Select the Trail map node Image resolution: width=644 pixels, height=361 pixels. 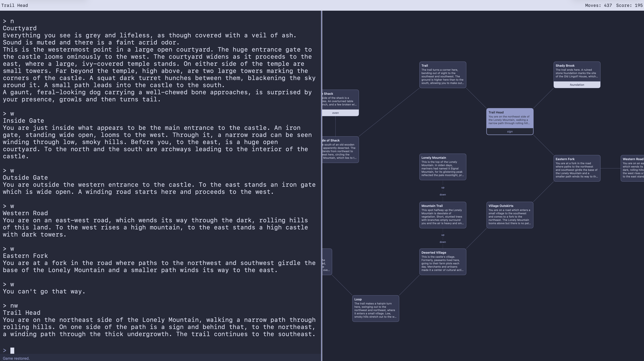point(442,75)
